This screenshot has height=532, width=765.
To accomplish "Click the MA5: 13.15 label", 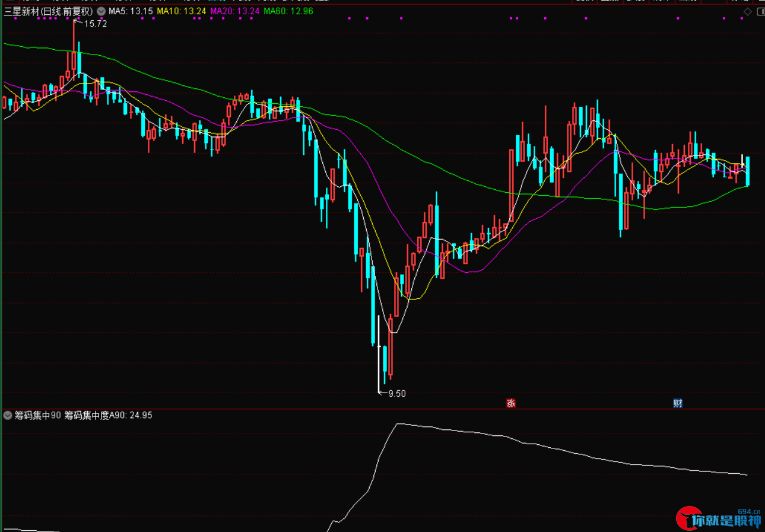I will tap(130, 11).
